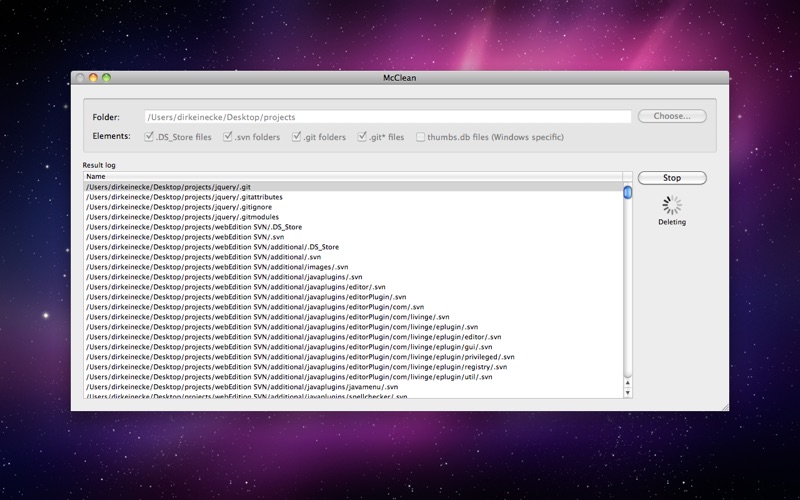Select the jquery/.gitignore row
This screenshot has width=800, height=500.
pyautogui.click(x=353, y=207)
